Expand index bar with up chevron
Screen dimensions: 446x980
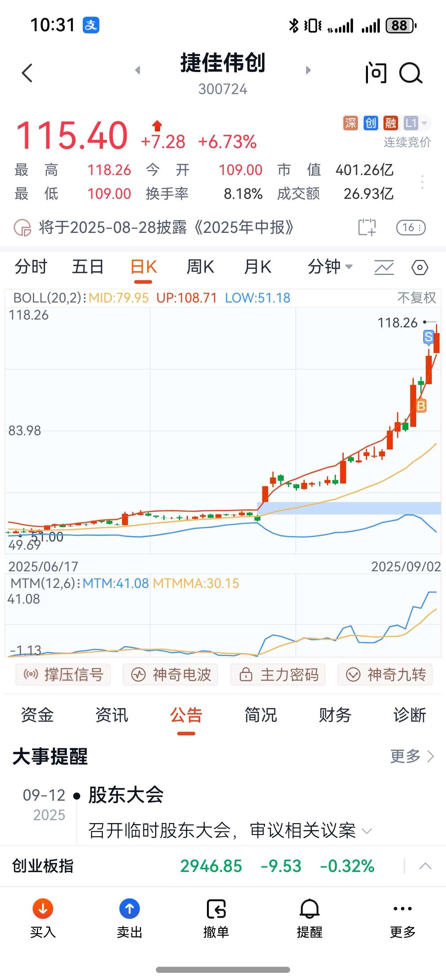point(425,866)
